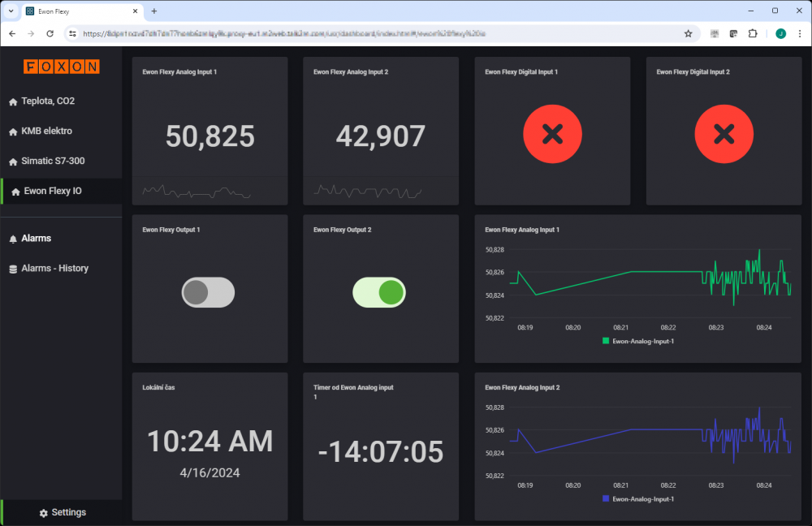Toggle the green Ewon-Analog-Input-1 legend swatch
The height and width of the screenshot is (526, 812).
(606, 341)
